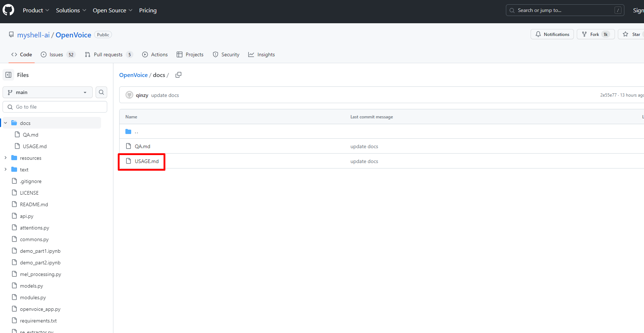Open the main branch dropdown
The width and height of the screenshot is (644, 333).
click(48, 92)
